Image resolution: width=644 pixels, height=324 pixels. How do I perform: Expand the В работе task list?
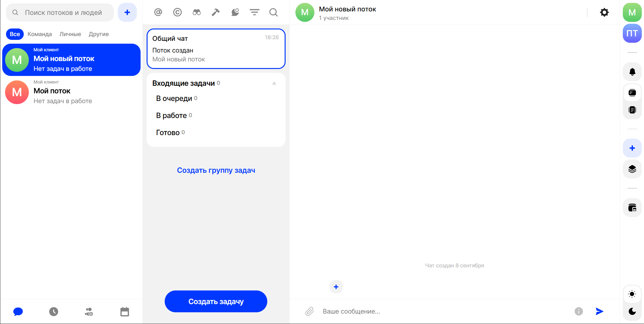point(171,115)
